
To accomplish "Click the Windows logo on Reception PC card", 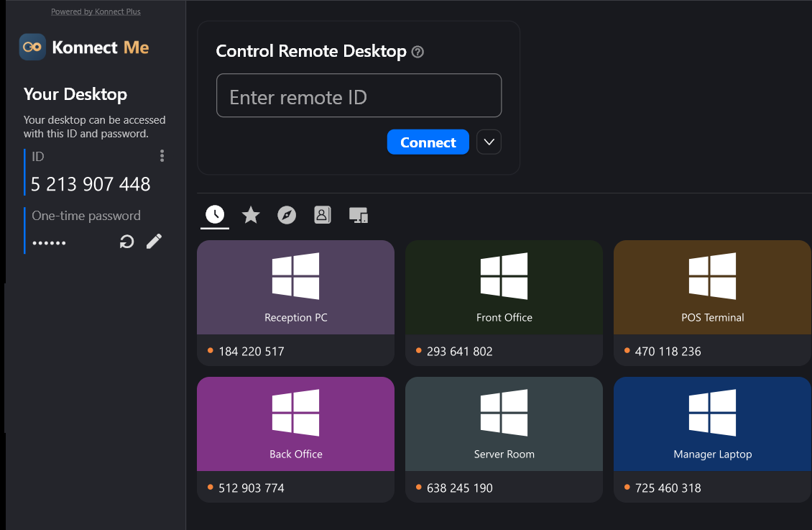I will pos(295,276).
